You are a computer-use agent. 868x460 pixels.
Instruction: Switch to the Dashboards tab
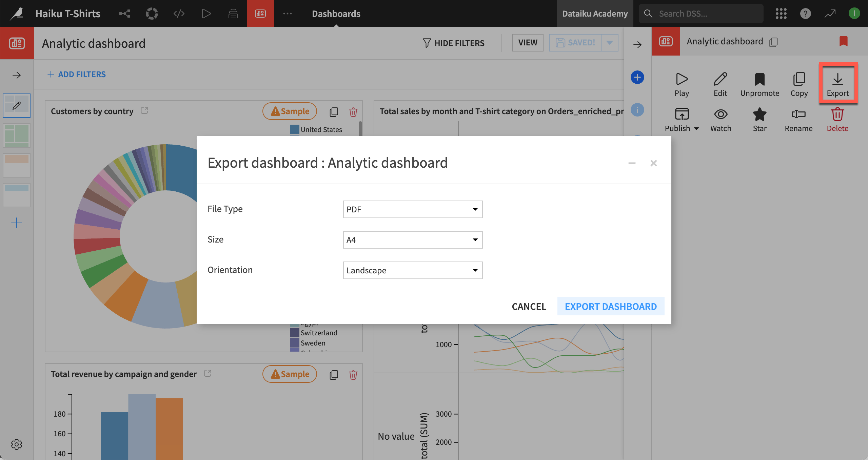click(336, 14)
